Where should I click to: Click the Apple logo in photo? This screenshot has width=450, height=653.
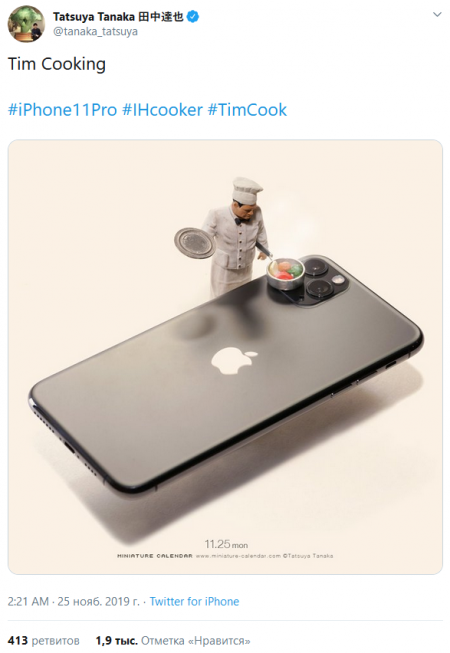click(x=234, y=361)
